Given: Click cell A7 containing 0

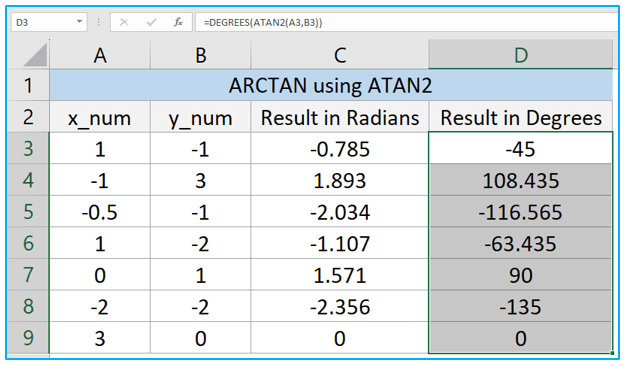Looking at the screenshot, I should coord(100,275).
